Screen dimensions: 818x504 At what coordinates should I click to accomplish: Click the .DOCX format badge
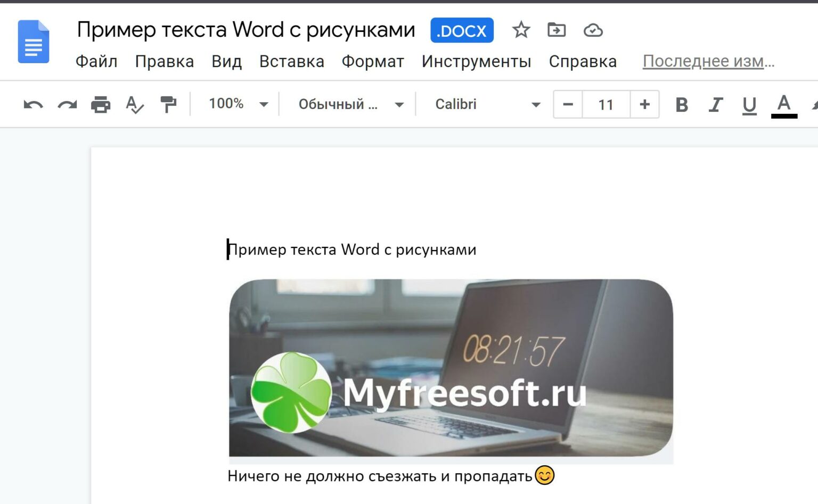click(x=462, y=30)
